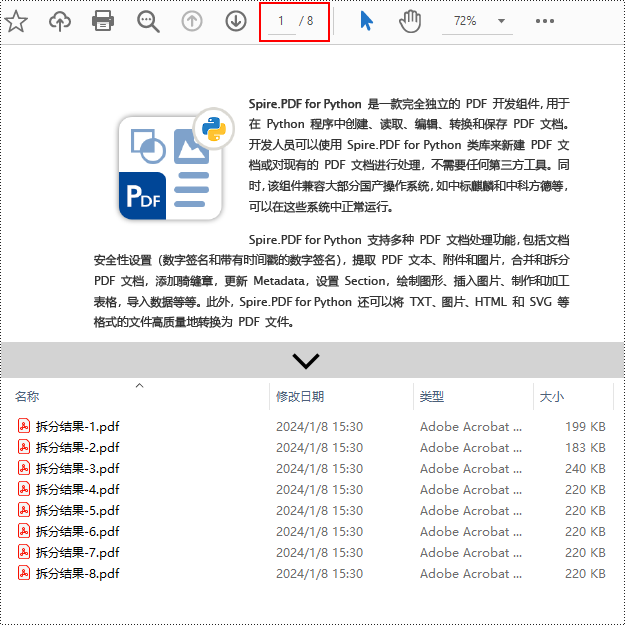Click PDF icon of 拆分结果-4.pdf
Viewport: 625px width, 625px height.
[24, 489]
